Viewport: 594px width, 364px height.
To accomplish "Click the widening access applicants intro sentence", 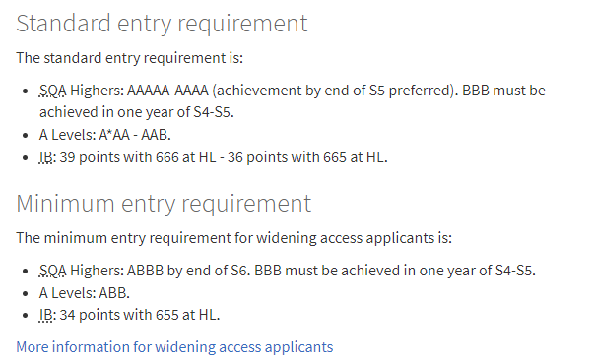I will [x=234, y=238].
